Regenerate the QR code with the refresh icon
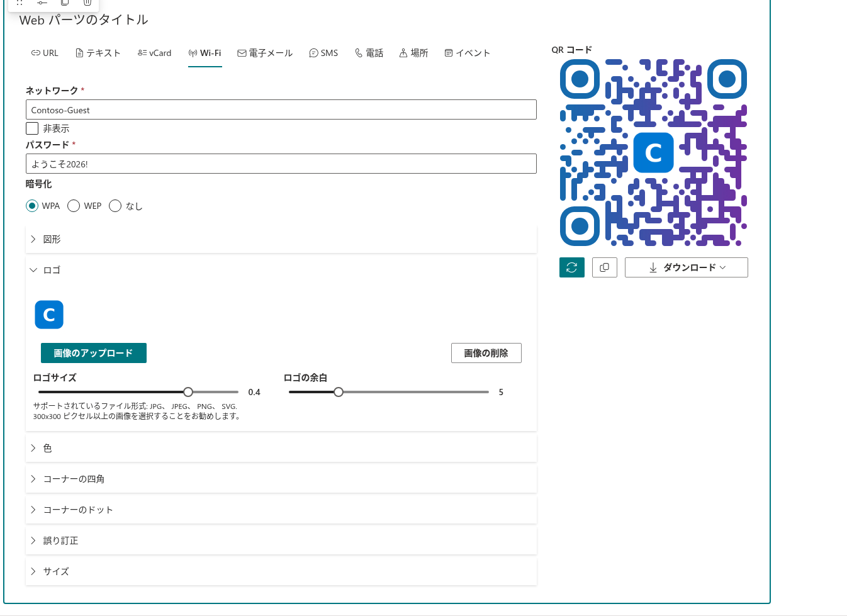The width and height of the screenshot is (847, 616). pos(571,267)
